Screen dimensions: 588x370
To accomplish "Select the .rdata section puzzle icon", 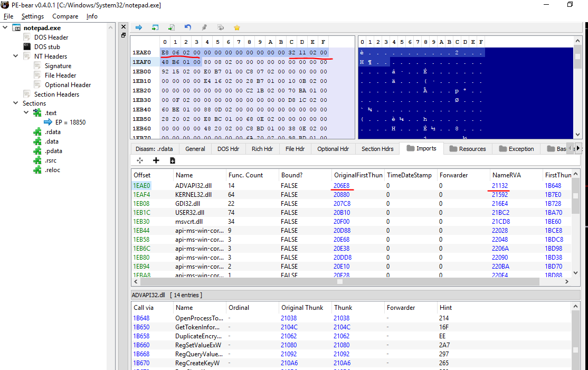I will 37,132.
